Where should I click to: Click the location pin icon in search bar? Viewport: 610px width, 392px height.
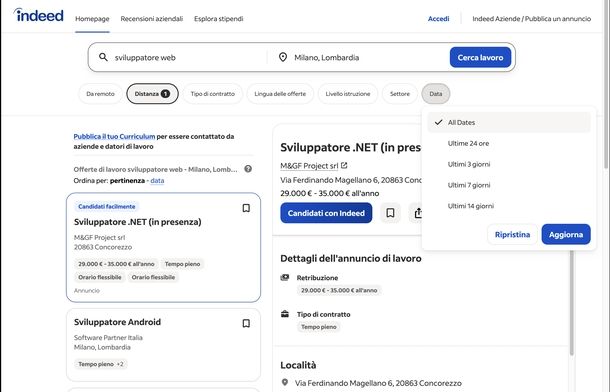click(283, 57)
